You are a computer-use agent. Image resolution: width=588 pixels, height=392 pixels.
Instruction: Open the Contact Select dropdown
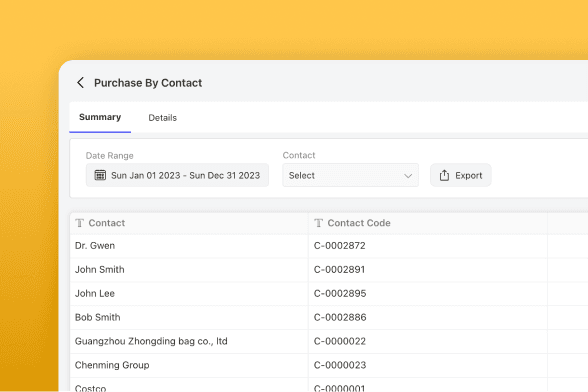[x=351, y=175]
